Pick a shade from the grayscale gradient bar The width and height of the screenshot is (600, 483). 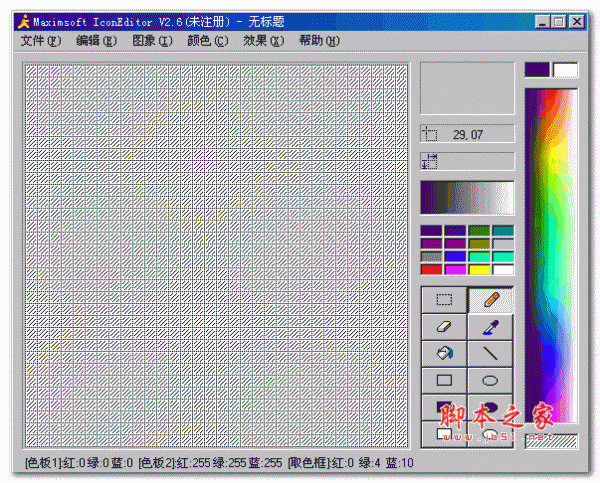tap(467, 197)
